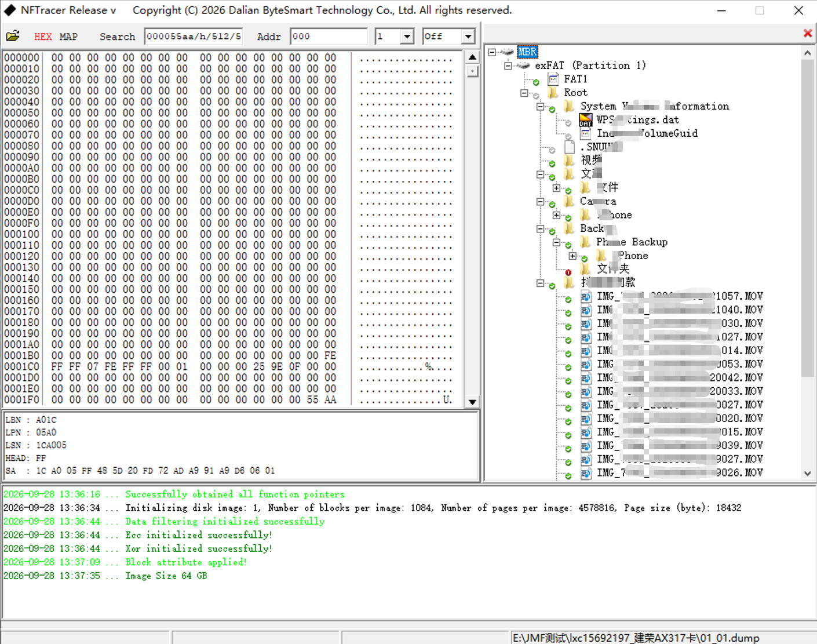This screenshot has width=817, height=644.
Task: Switch to MAP view
Action: (68, 37)
